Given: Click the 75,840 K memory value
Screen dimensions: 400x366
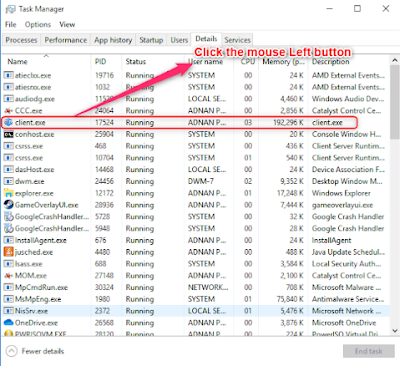Looking at the screenshot, I should coord(290,299).
